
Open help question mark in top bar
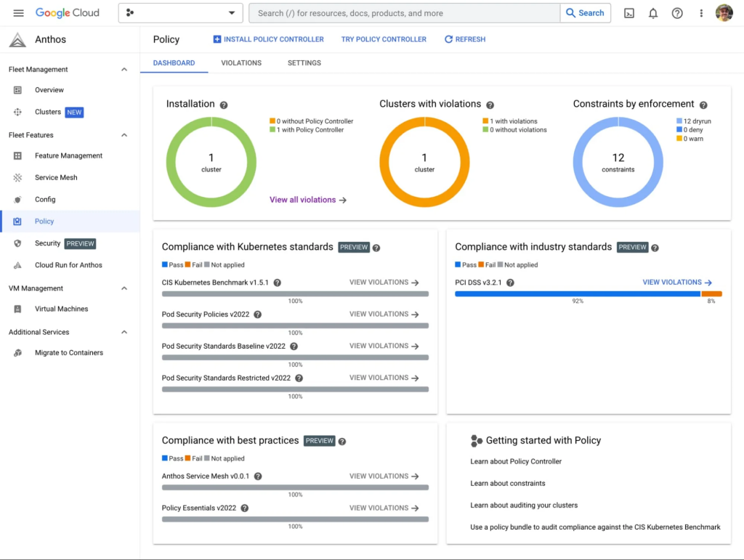677,13
